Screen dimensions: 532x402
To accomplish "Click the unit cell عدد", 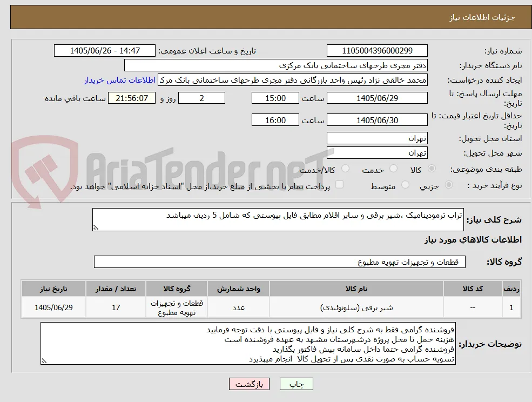I will (x=239, y=307).
